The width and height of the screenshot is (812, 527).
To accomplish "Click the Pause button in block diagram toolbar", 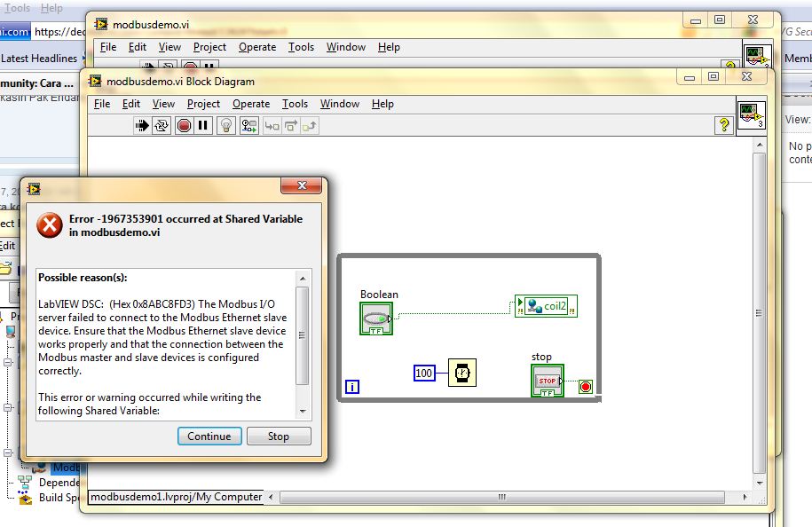I will (203, 126).
